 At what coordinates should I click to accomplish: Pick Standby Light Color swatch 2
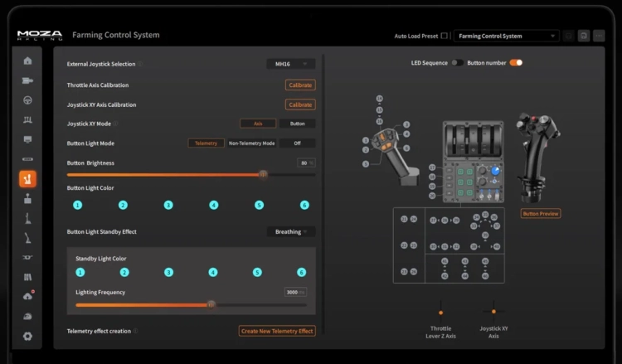pyautogui.click(x=124, y=273)
